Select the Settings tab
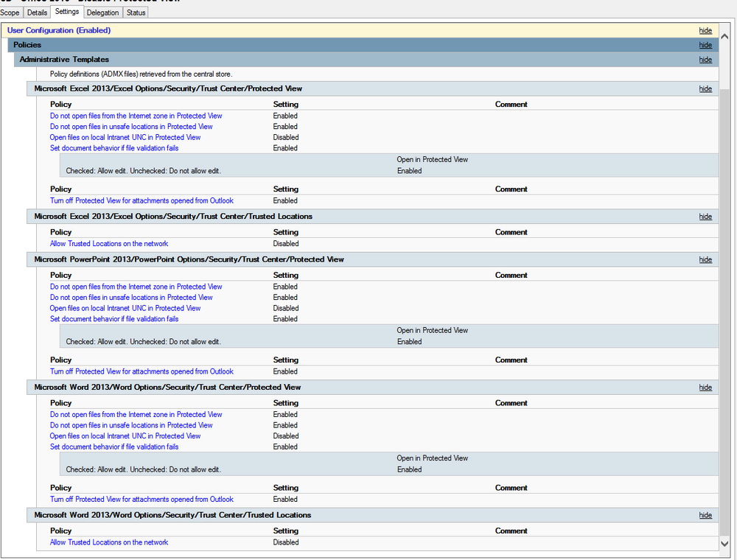The width and height of the screenshot is (737, 560). pyautogui.click(x=67, y=11)
